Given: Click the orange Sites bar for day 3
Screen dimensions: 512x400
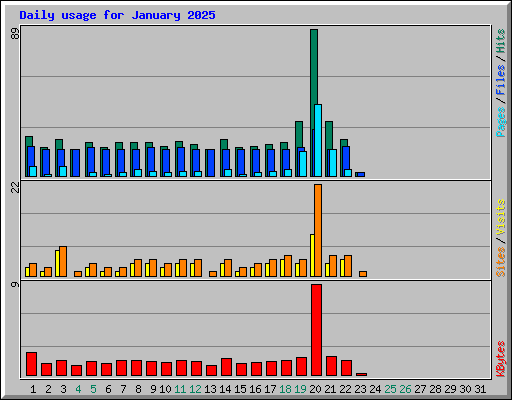Looking at the screenshot, I should [x=63, y=262].
